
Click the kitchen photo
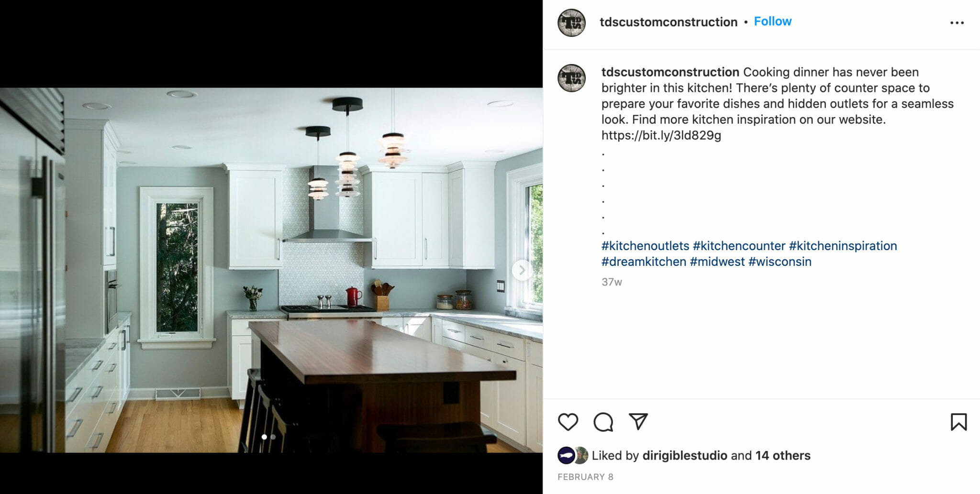tap(271, 270)
